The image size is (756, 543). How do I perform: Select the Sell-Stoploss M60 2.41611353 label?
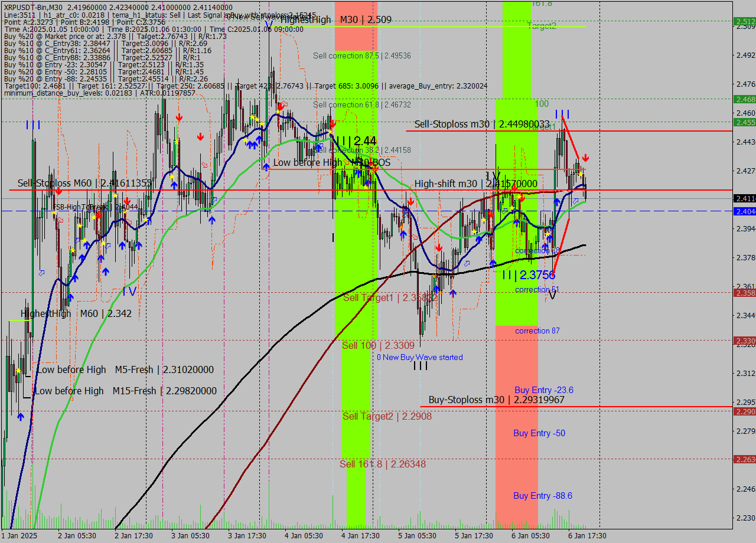[85, 184]
